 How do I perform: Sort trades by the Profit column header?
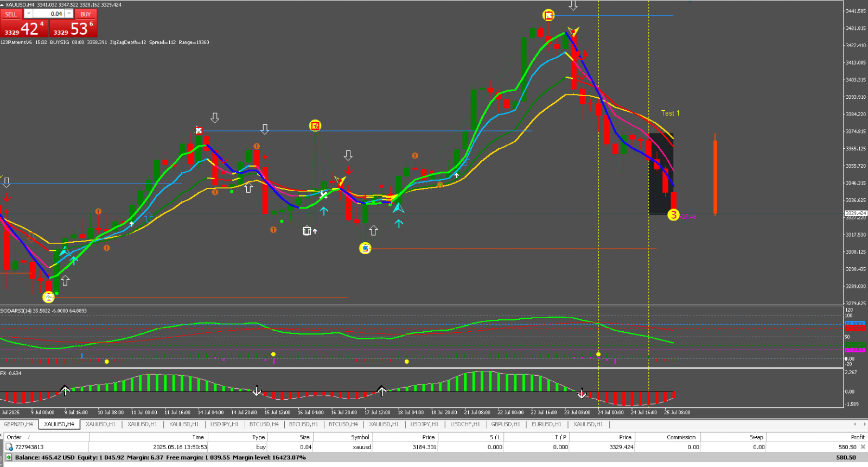click(857, 437)
